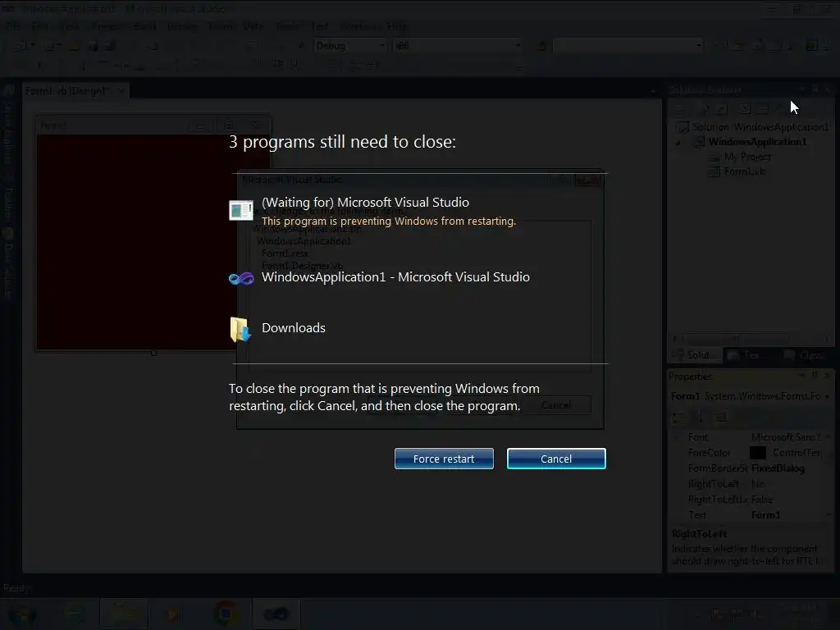Image resolution: width=840 pixels, height=630 pixels.
Task: Open the Tools menu in Visual Studio
Action: pyautogui.click(x=287, y=26)
